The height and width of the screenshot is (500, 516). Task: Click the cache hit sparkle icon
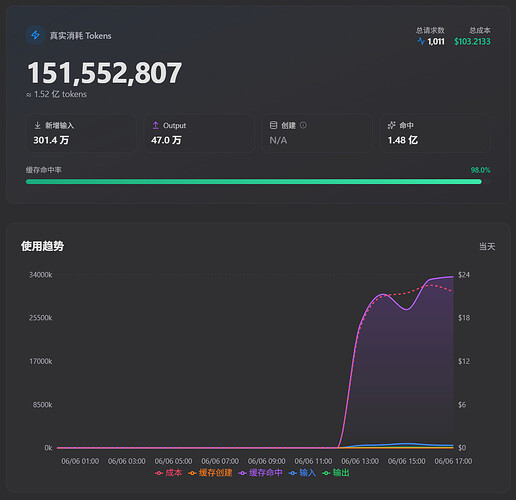tap(391, 125)
